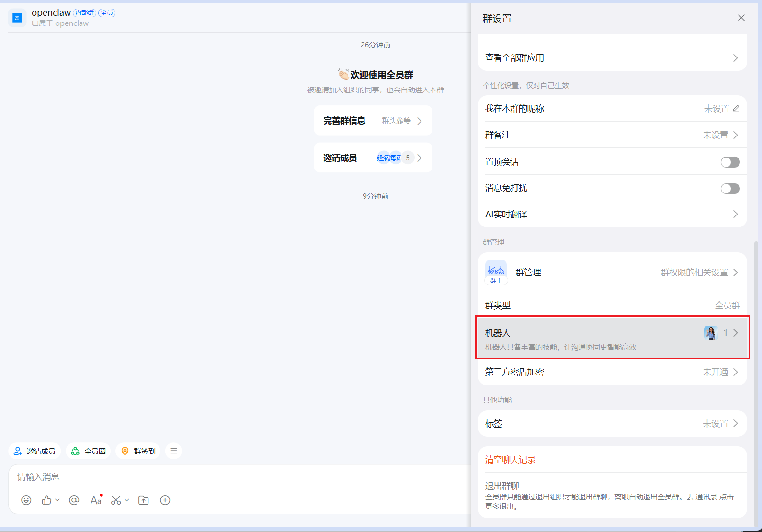Click the openclaw group title
The width and height of the screenshot is (762, 532).
[x=51, y=13]
